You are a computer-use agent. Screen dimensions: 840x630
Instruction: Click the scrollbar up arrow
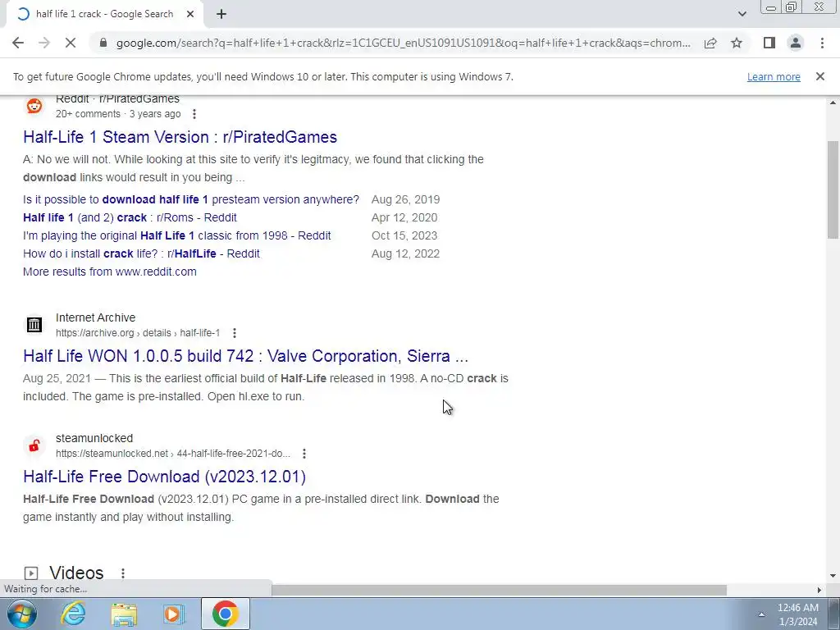(833, 103)
